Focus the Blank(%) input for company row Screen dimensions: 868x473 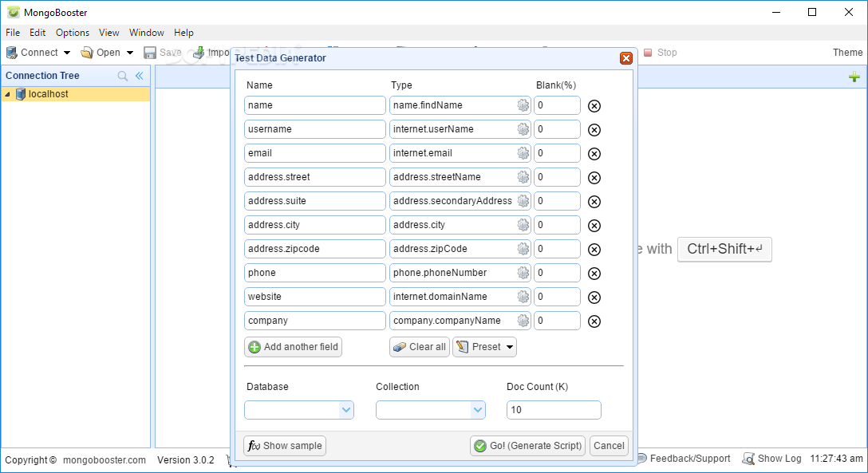coord(557,321)
